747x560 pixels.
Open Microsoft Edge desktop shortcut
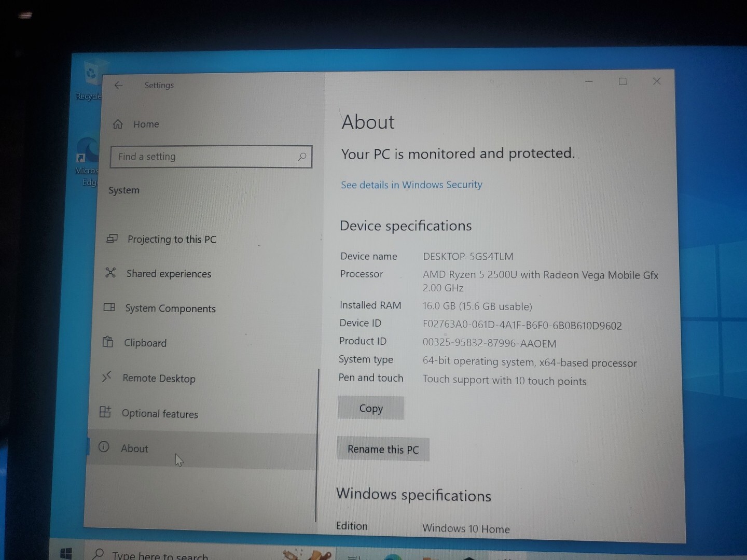pyautogui.click(x=87, y=162)
